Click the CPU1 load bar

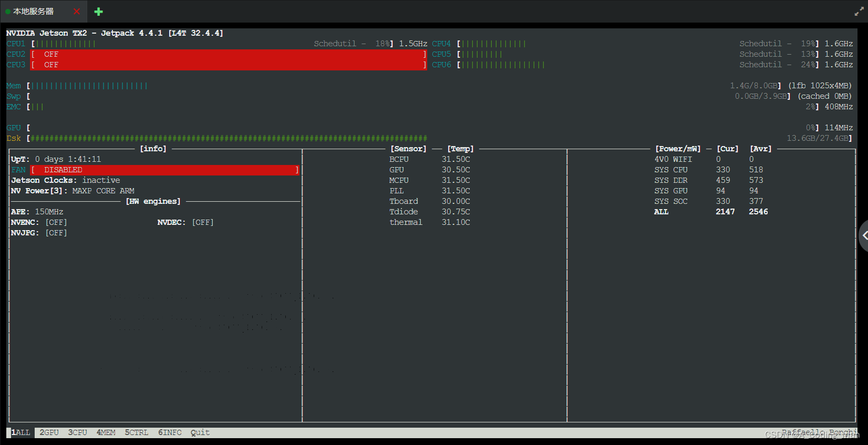pos(66,44)
